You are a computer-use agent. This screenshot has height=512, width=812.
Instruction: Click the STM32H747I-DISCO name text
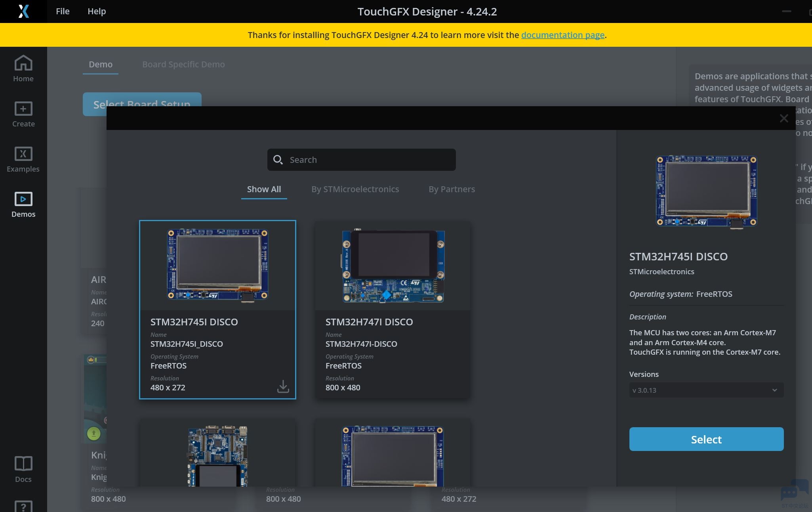tap(361, 344)
